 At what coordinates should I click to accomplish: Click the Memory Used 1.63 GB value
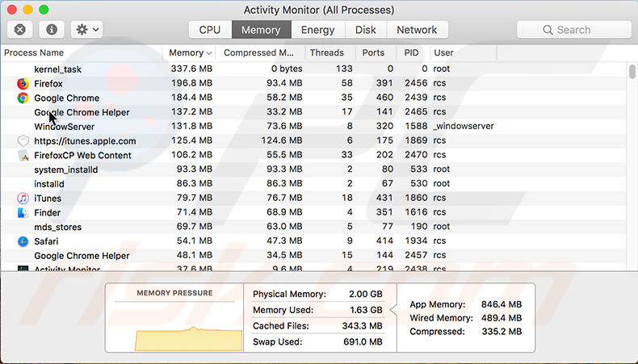pyautogui.click(x=366, y=310)
